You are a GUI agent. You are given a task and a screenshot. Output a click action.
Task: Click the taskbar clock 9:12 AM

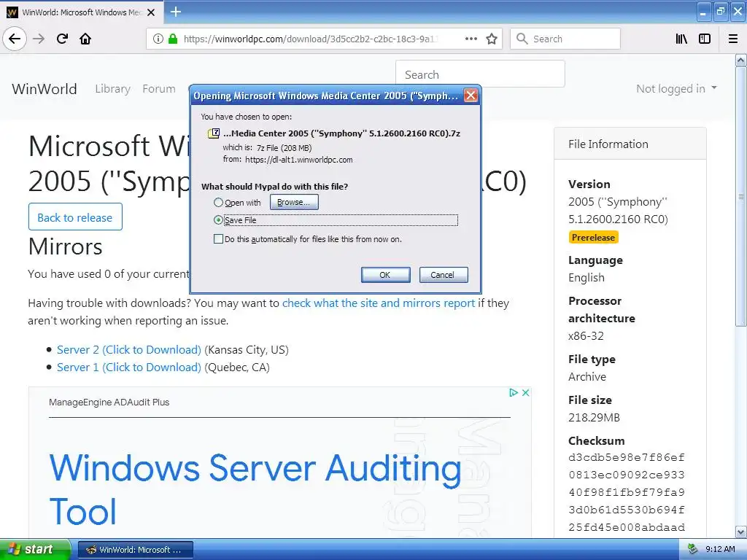720,549
